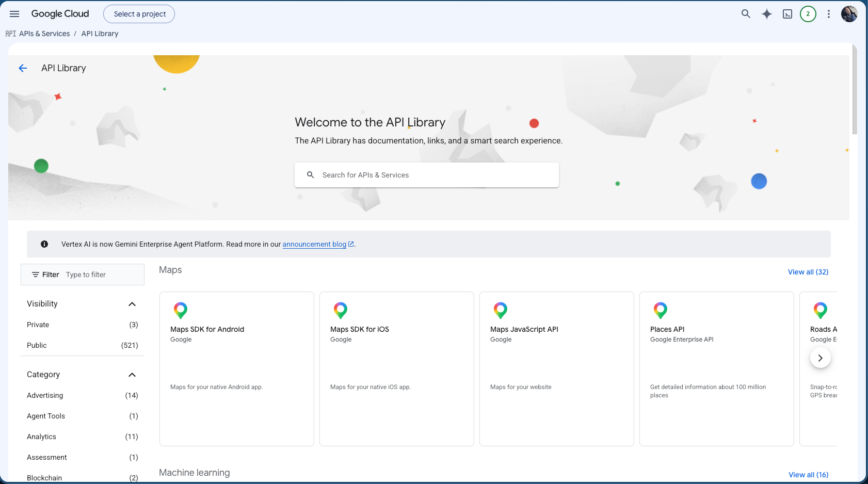Click the Maps SDK for iOS pin icon

(x=341, y=310)
